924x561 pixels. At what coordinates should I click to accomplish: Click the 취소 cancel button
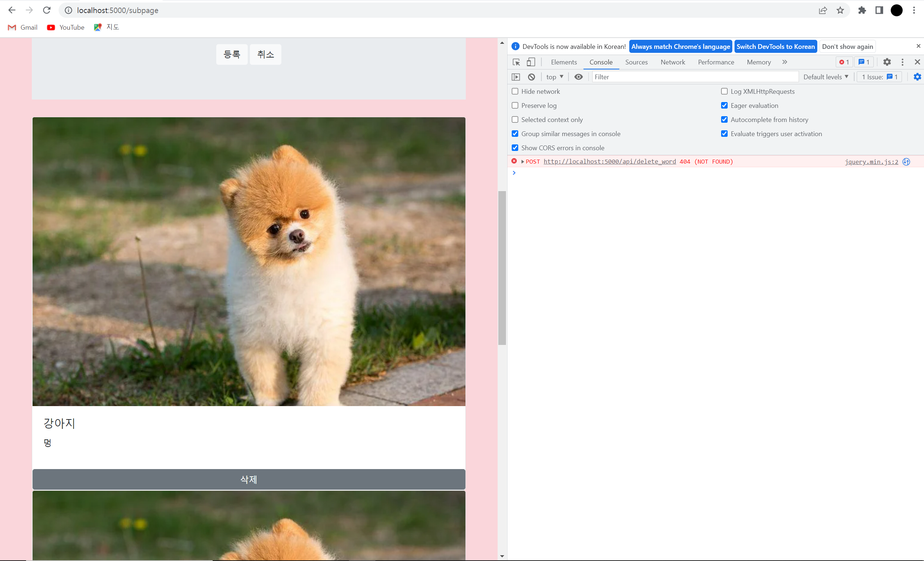click(x=265, y=54)
